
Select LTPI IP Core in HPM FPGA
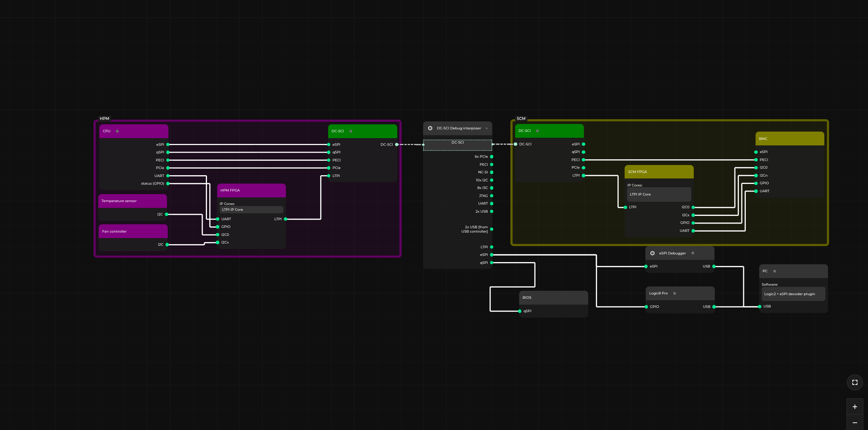point(251,210)
